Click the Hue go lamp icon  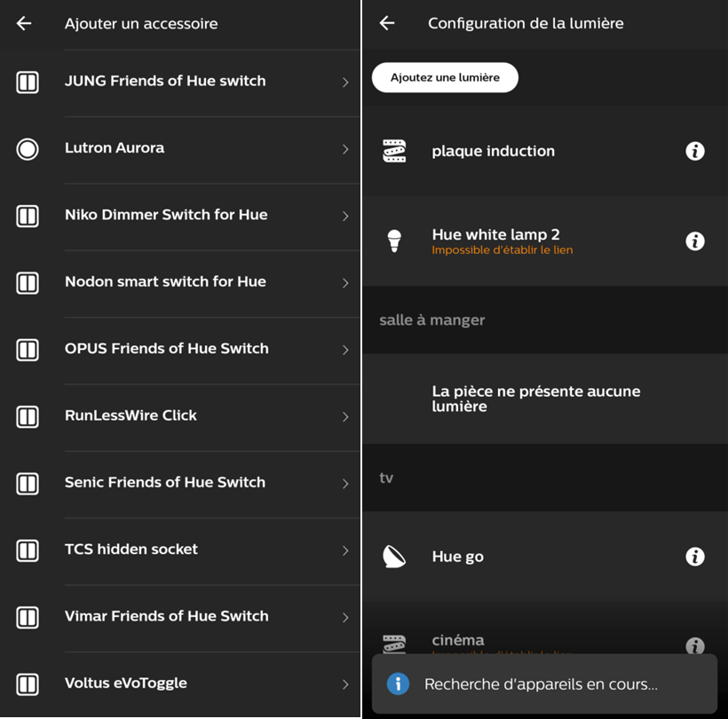point(394,557)
